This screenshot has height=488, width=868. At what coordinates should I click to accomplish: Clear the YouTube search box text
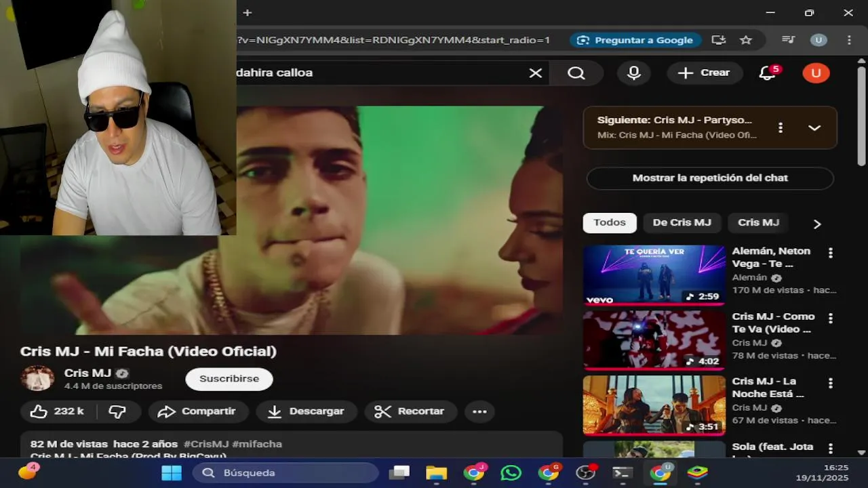point(536,73)
